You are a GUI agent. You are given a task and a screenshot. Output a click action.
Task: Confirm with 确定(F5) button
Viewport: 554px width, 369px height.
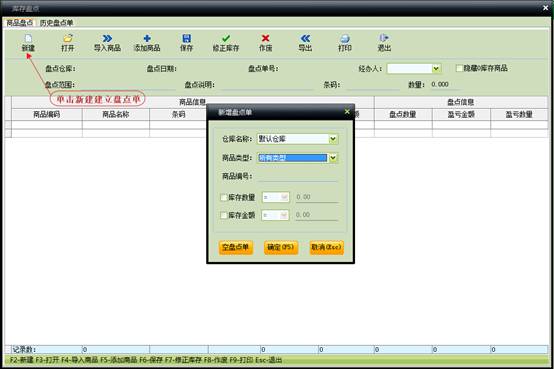pyautogui.click(x=281, y=247)
